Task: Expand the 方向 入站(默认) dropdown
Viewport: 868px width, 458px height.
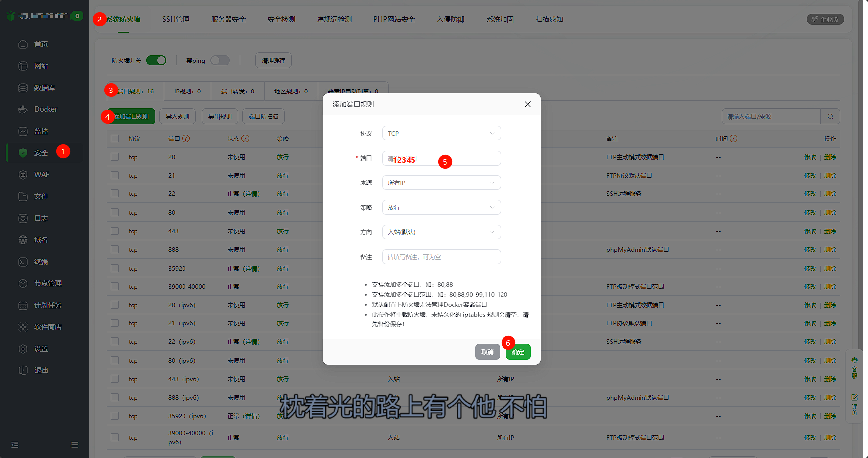Action: 441,232
